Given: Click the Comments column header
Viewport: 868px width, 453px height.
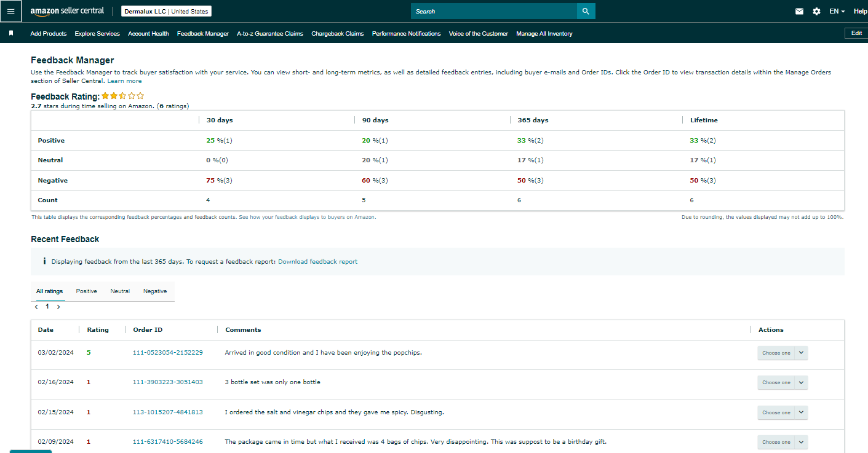Looking at the screenshot, I should pos(243,330).
